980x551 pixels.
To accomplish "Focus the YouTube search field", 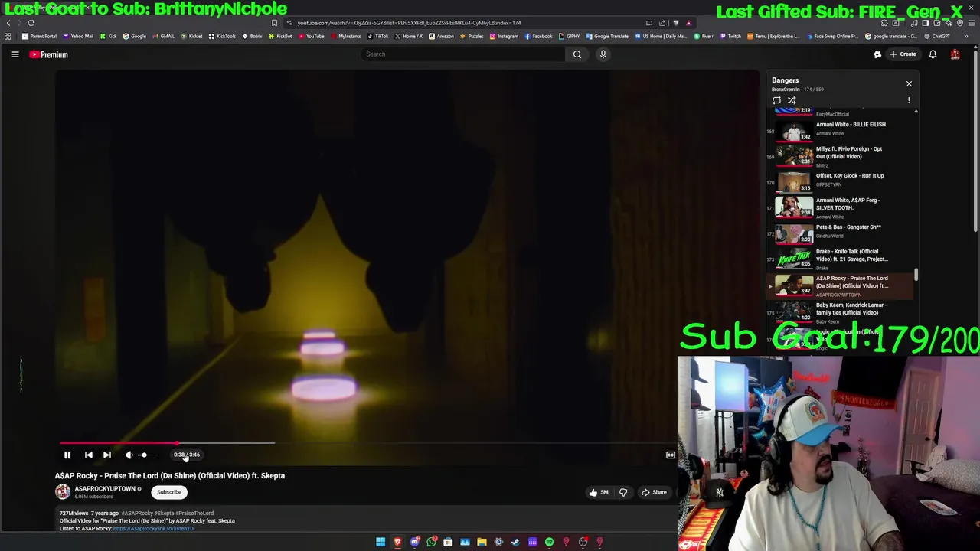I will pyautogui.click(x=463, y=54).
